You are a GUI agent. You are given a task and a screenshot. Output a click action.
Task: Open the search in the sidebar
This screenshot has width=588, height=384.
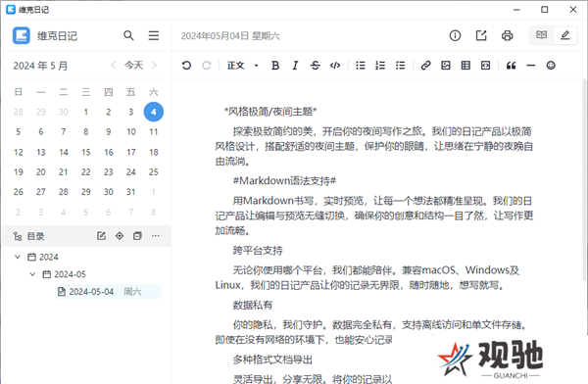click(128, 35)
